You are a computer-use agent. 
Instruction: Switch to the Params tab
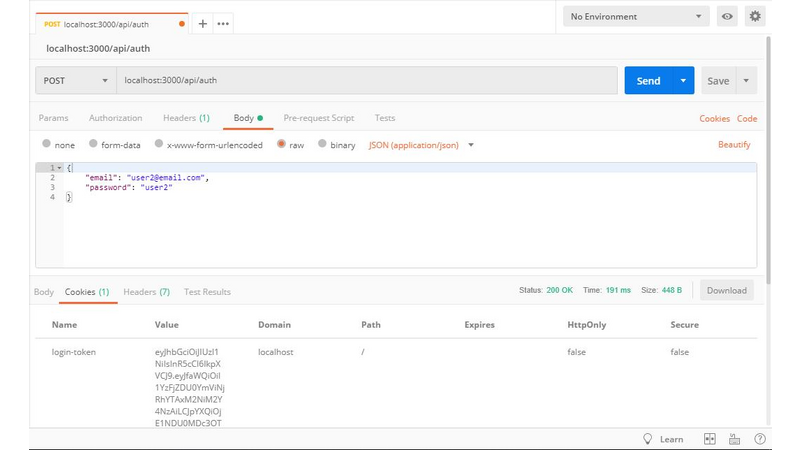[x=53, y=118]
